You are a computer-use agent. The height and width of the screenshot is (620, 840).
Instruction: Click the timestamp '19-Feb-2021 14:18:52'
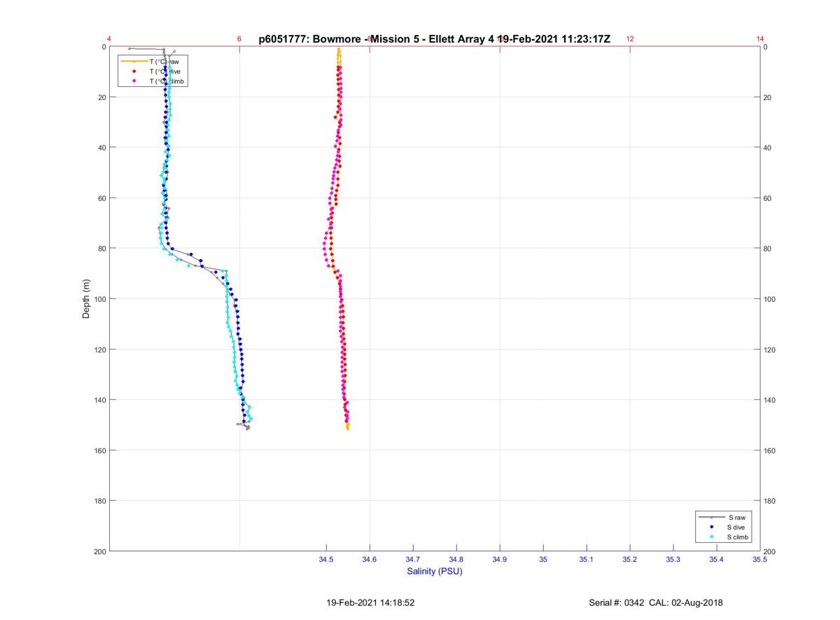(371, 602)
